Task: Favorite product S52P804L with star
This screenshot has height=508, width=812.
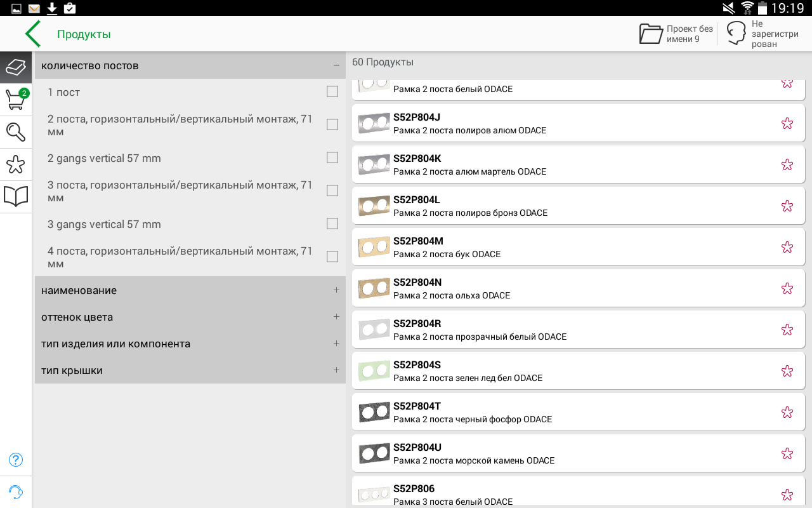Action: (787, 206)
